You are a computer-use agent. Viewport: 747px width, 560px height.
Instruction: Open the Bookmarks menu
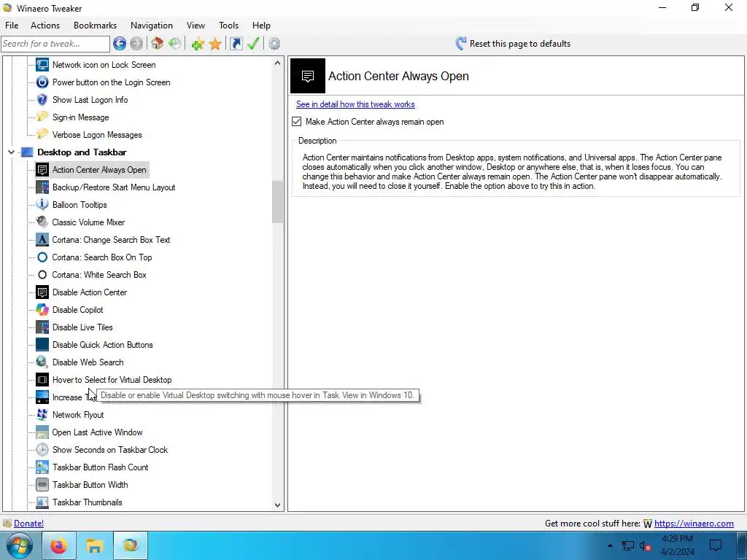click(x=96, y=26)
